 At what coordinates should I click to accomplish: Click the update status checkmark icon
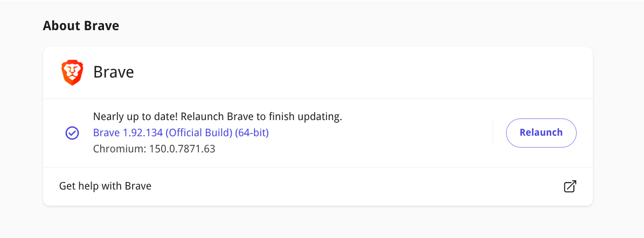pos(72,133)
